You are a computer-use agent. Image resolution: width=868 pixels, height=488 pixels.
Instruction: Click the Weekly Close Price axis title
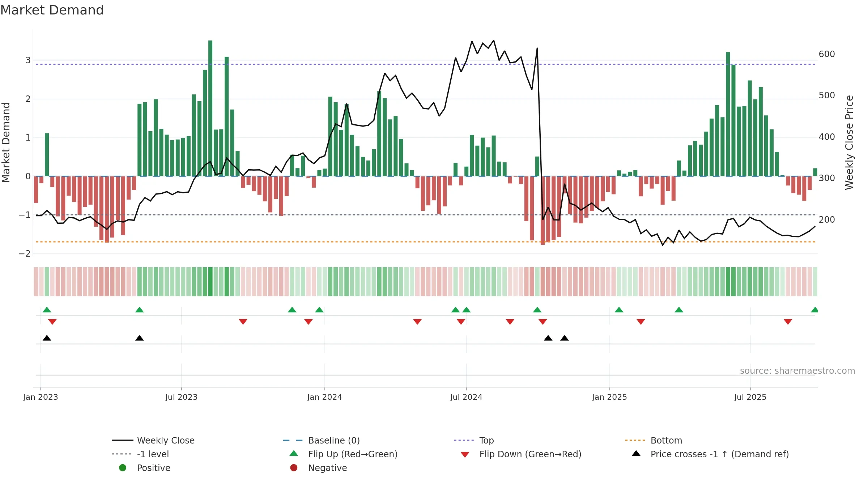pos(849,142)
